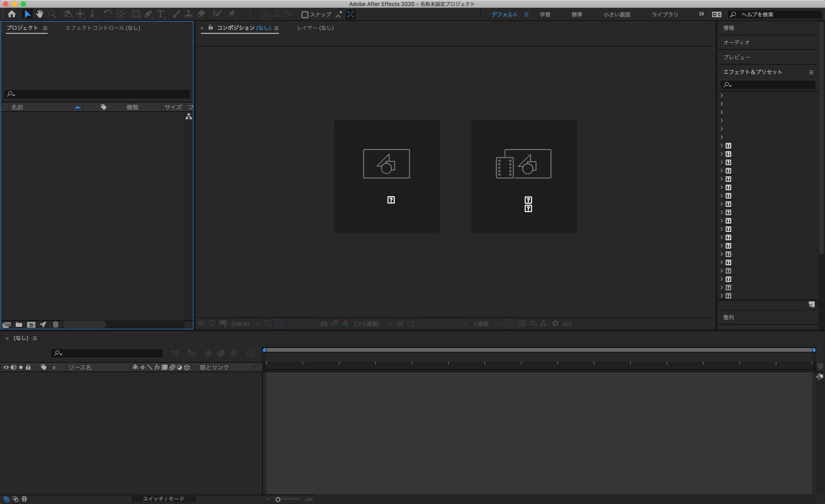
Task: Enable the スナップ checkbox
Action: point(305,14)
